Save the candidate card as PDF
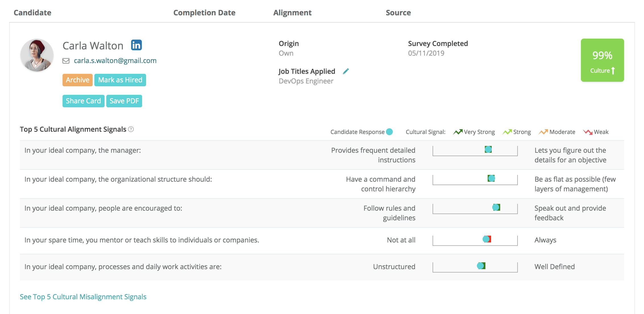This screenshot has height=314, width=644. (x=124, y=101)
